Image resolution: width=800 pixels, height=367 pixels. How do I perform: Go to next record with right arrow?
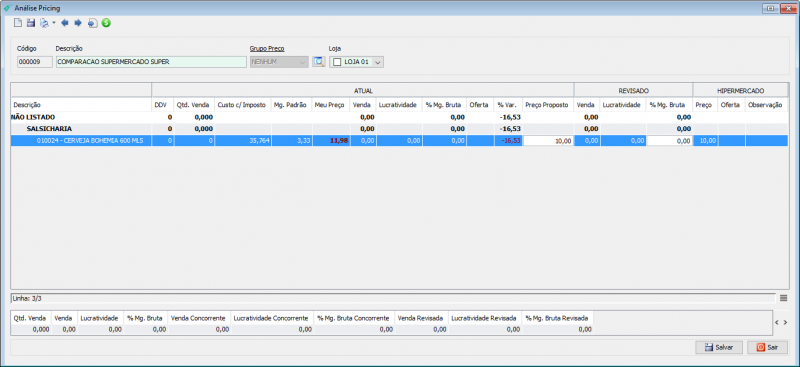[78, 23]
